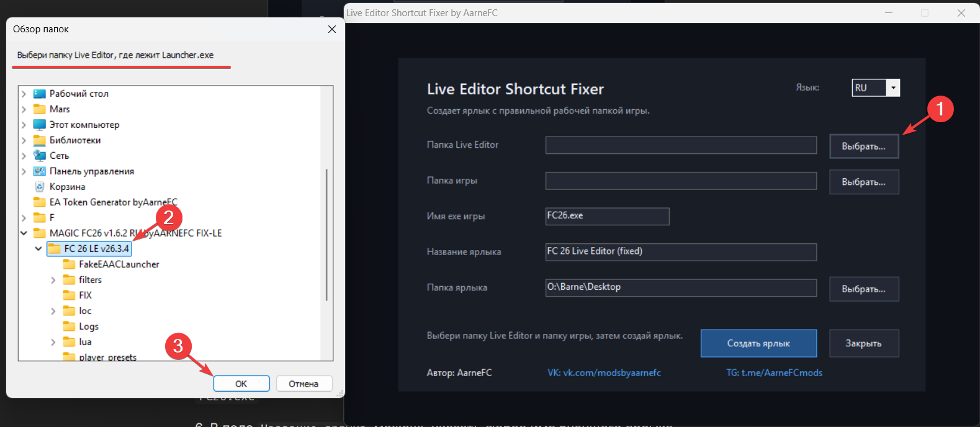The width and height of the screenshot is (980, 427).
Task: Click the Папка ярлыка path field
Action: click(681, 288)
